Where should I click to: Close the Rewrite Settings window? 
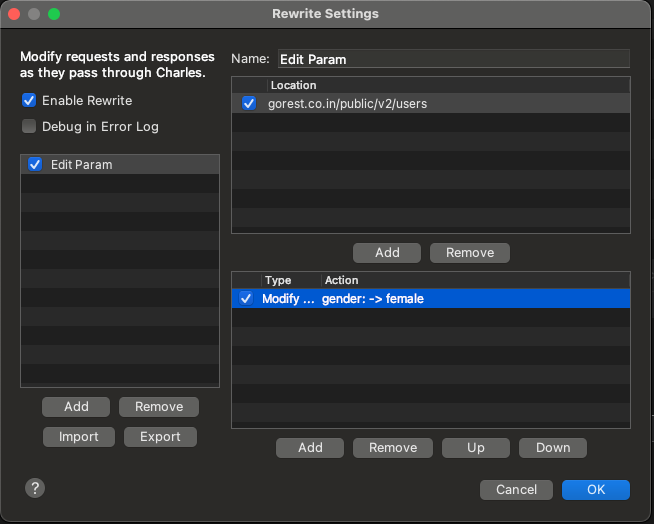14,14
